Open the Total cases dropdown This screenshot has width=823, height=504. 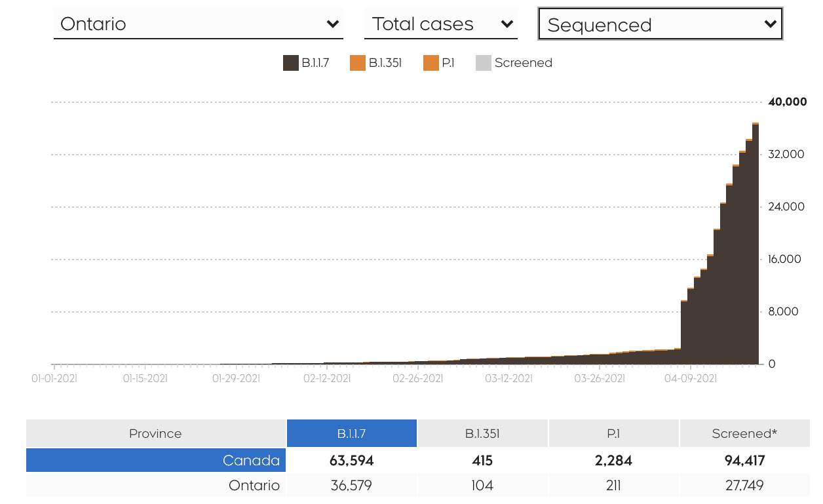441,24
